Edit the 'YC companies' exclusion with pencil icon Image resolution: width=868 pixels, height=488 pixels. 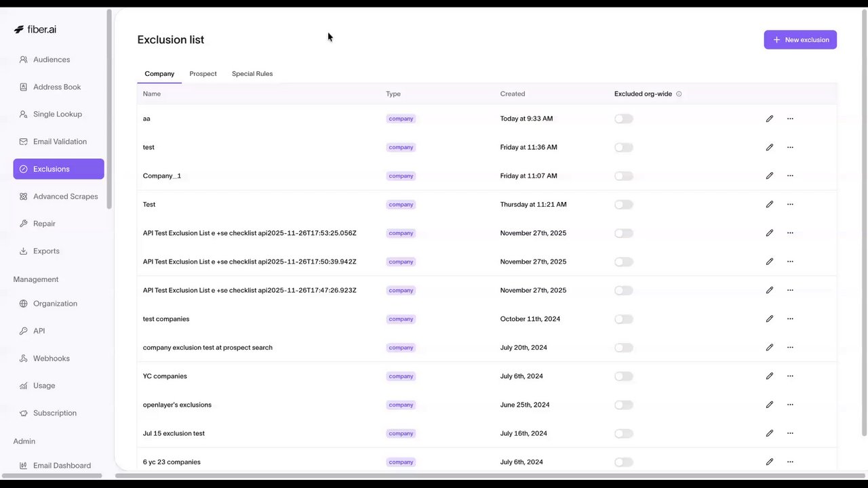[x=769, y=376]
